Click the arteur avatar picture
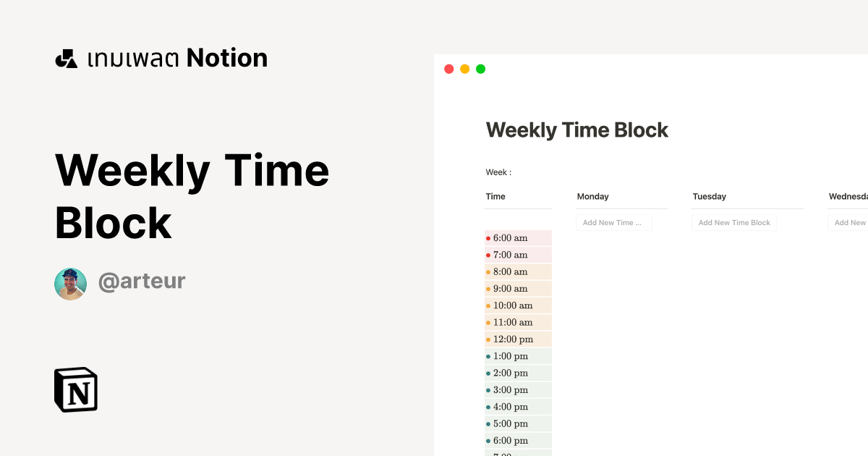868x456 pixels. pos(70,284)
